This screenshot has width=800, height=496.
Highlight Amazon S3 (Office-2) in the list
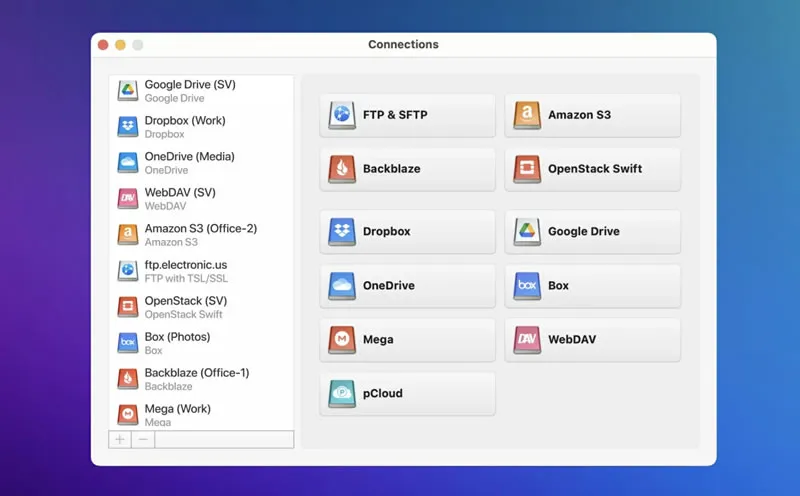pos(200,235)
